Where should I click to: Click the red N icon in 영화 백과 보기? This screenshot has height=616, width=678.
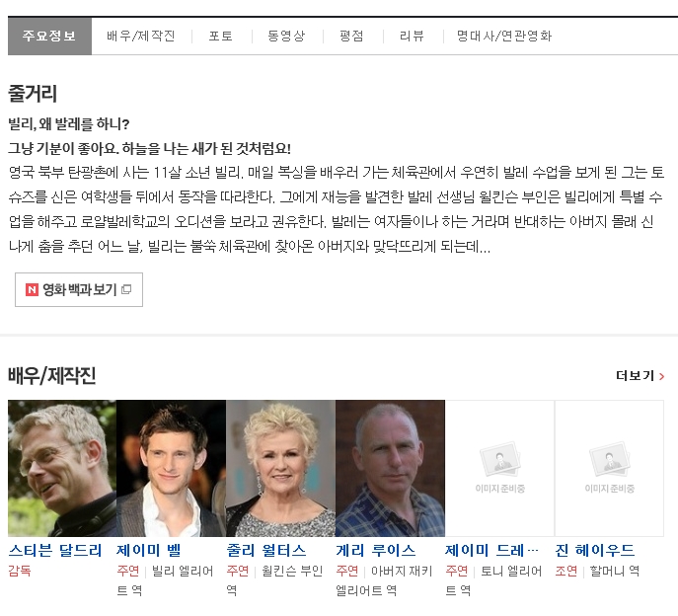[x=32, y=290]
